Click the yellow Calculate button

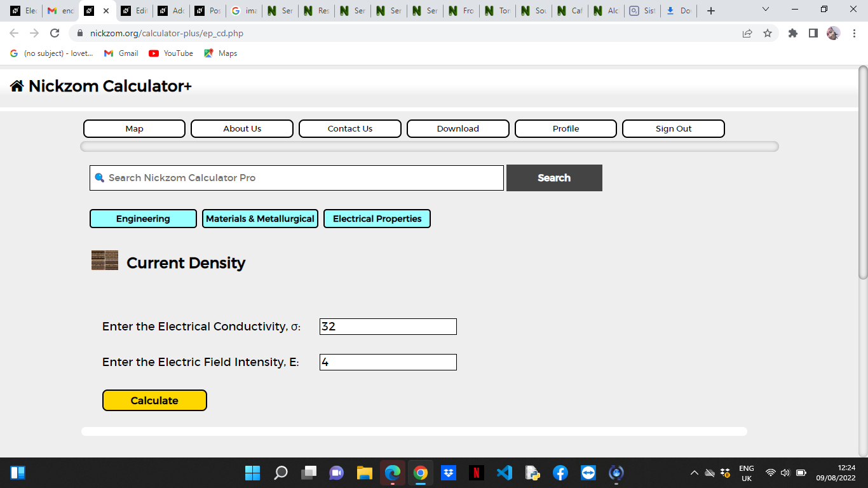pyautogui.click(x=154, y=400)
